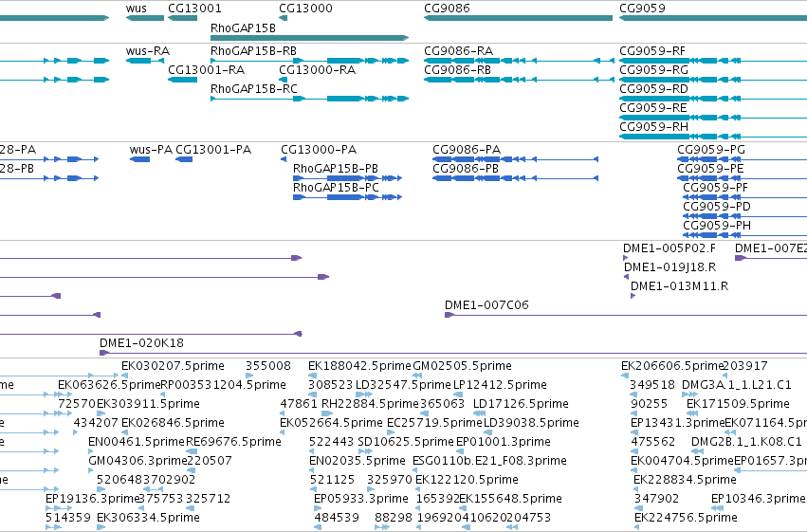Select transcript CG9059-RE
Viewport: 807px width, 532px height.
point(653,108)
